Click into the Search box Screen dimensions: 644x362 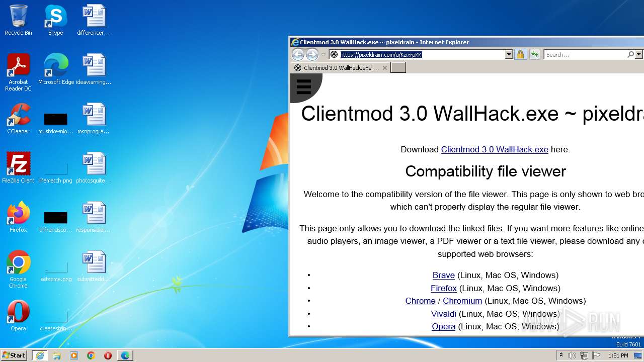click(x=585, y=54)
